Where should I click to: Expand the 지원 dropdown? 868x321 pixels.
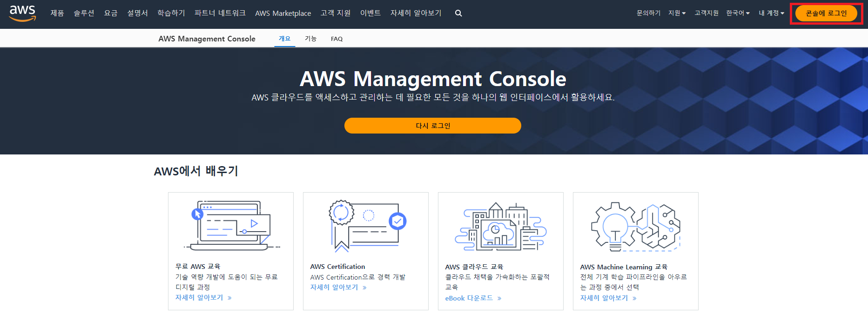coord(677,13)
